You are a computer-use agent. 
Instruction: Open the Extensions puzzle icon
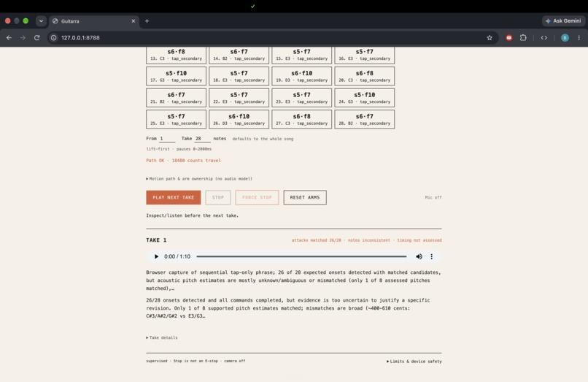point(523,37)
